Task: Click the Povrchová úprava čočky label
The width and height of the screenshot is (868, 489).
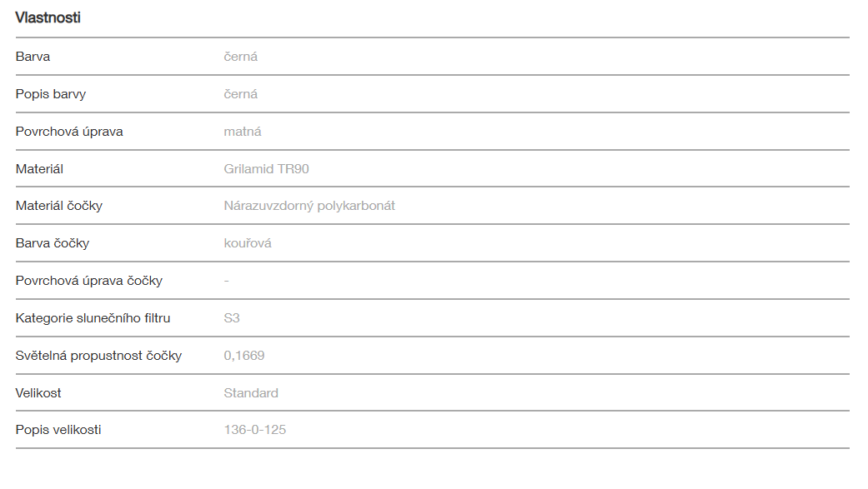Action: 88,281
